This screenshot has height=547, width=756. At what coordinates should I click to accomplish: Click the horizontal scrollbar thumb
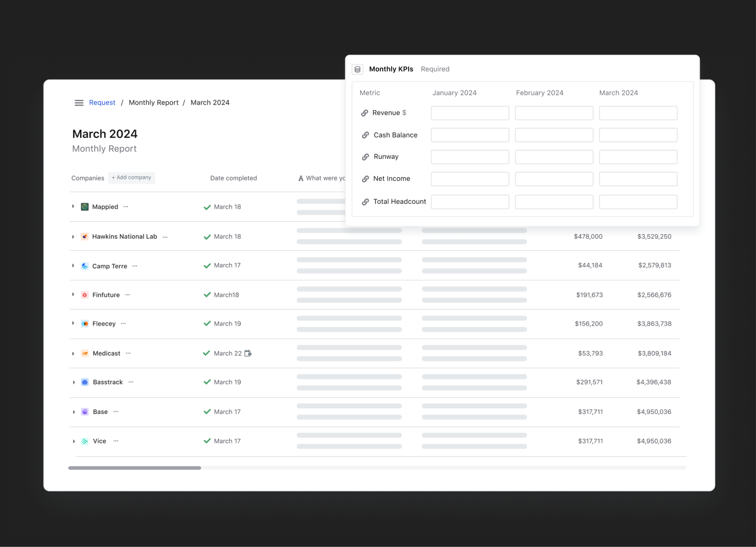[x=135, y=468]
